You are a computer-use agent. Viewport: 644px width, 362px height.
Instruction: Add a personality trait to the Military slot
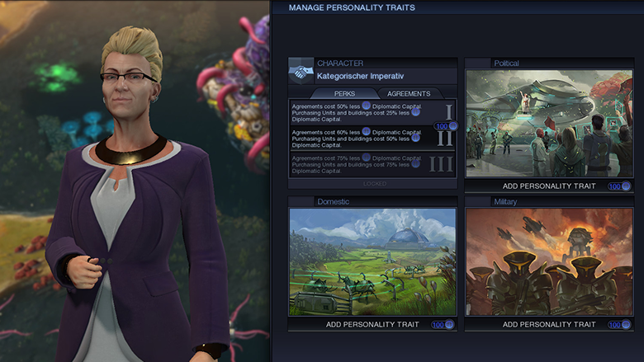(549, 325)
